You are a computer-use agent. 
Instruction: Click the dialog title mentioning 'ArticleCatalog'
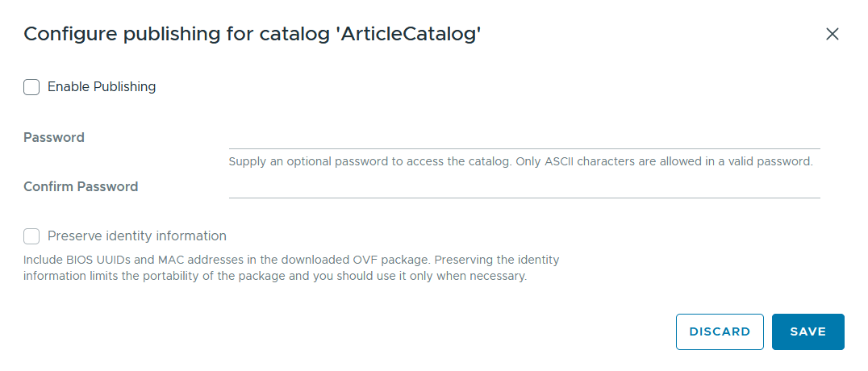click(x=252, y=35)
